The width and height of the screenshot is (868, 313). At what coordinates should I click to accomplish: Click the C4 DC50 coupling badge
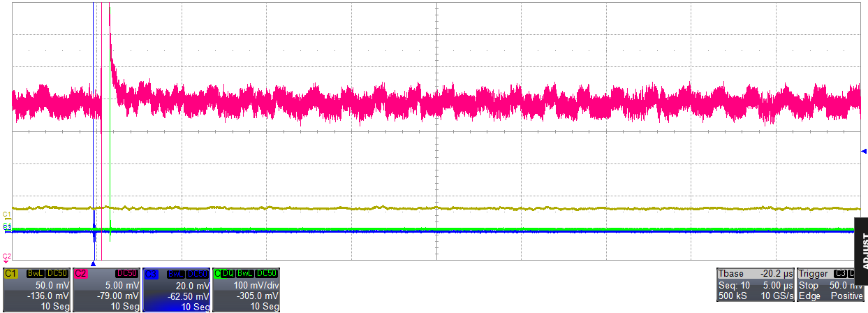pos(267,274)
